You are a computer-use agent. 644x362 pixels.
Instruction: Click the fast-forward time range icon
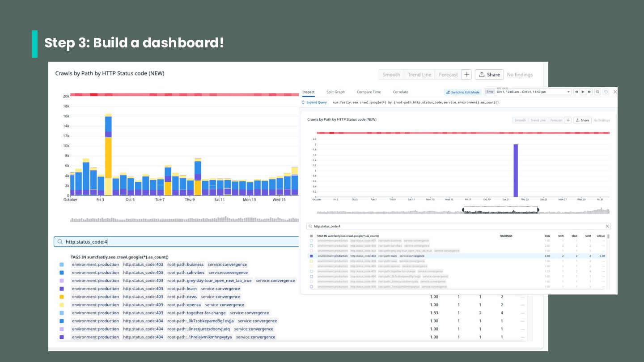coord(589,92)
